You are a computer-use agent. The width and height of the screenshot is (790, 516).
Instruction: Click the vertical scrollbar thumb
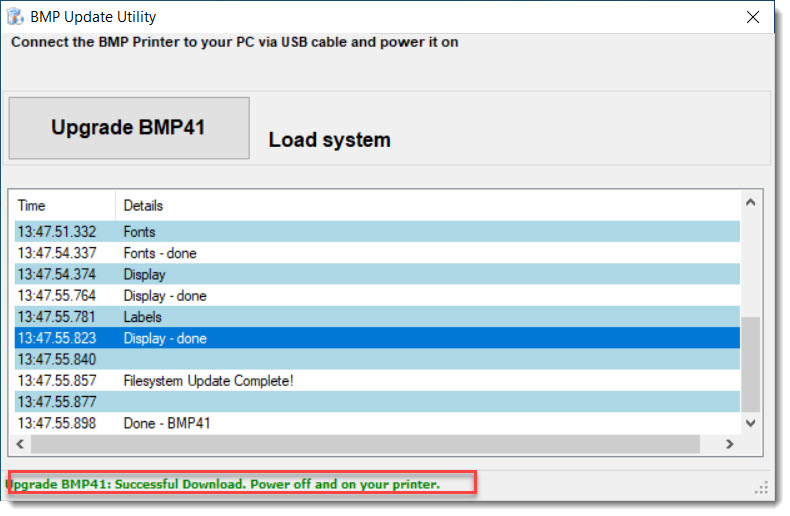(x=750, y=363)
